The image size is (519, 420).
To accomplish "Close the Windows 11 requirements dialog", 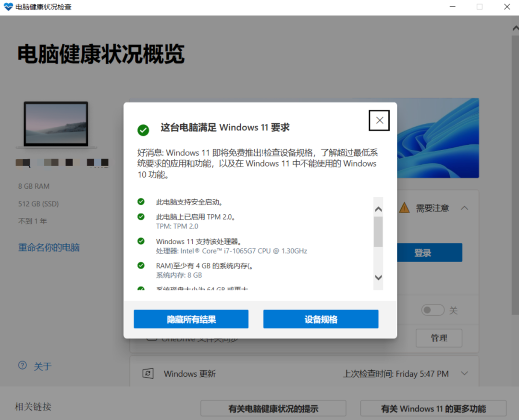I will click(379, 120).
